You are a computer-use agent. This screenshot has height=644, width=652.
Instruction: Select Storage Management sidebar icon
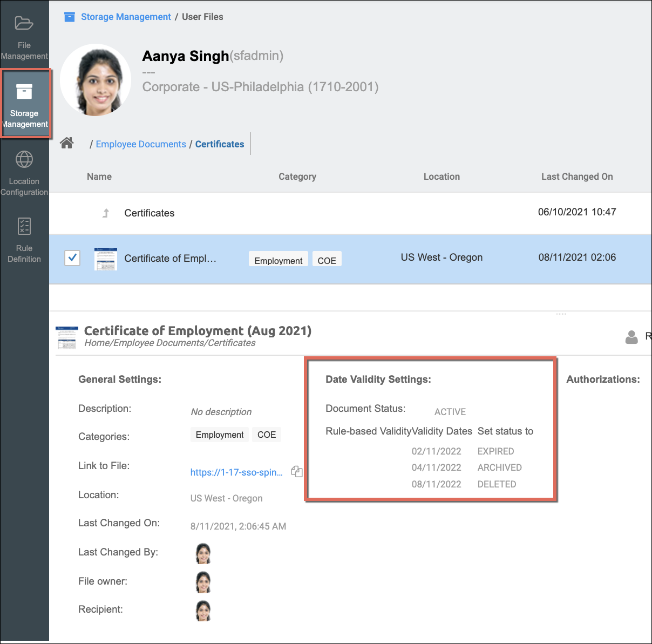pos(24,92)
